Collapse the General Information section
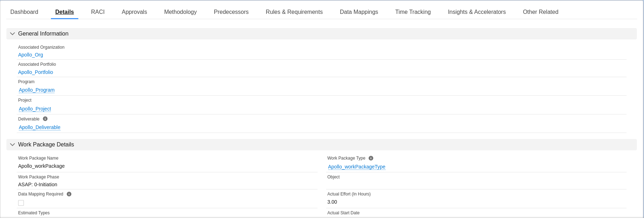This screenshot has height=220, width=644. click(12, 34)
